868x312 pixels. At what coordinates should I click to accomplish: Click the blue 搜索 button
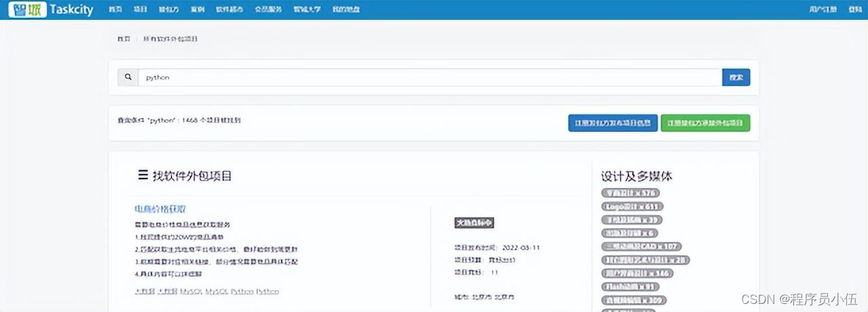point(736,77)
